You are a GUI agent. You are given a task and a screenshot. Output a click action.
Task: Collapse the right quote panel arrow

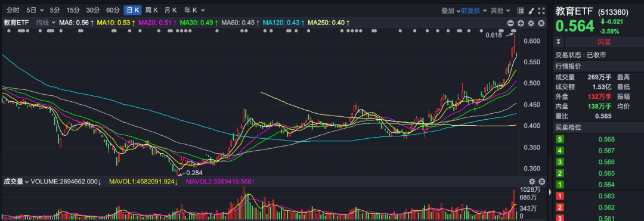coord(550,192)
